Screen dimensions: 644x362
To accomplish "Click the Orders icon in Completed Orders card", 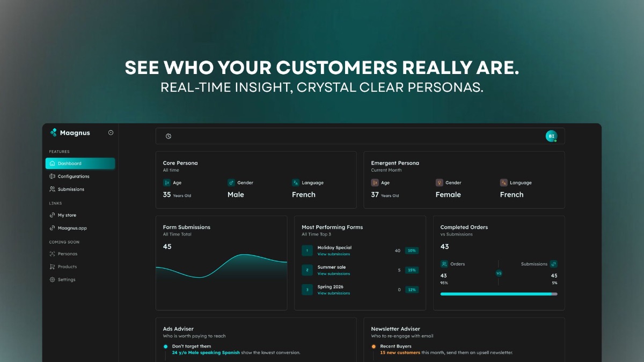I will tap(444, 264).
